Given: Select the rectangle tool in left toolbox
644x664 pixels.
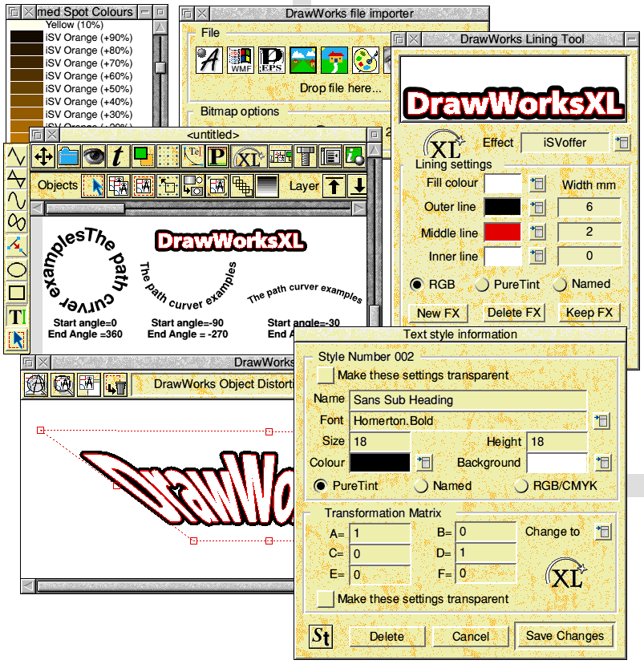Looking at the screenshot, I should (17, 292).
